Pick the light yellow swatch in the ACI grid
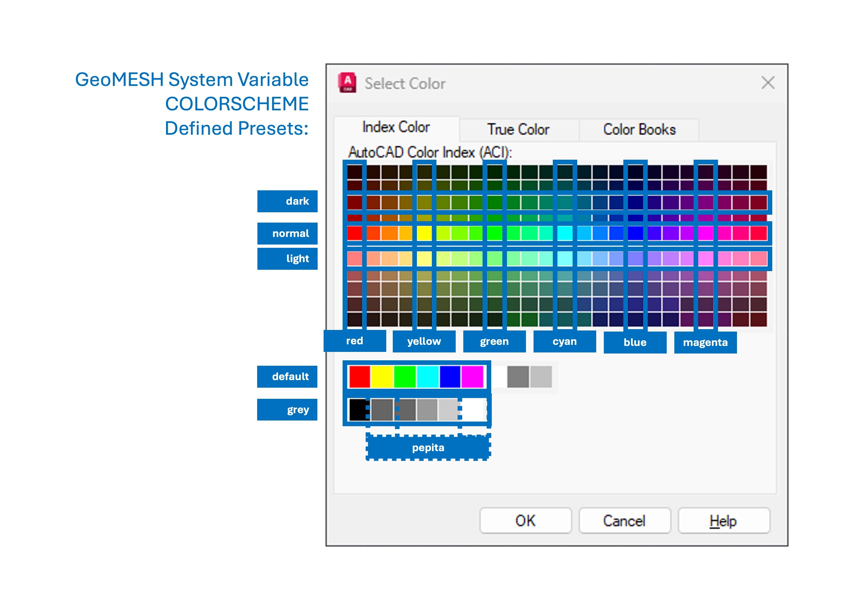This screenshot has height=610, width=868. [x=424, y=259]
